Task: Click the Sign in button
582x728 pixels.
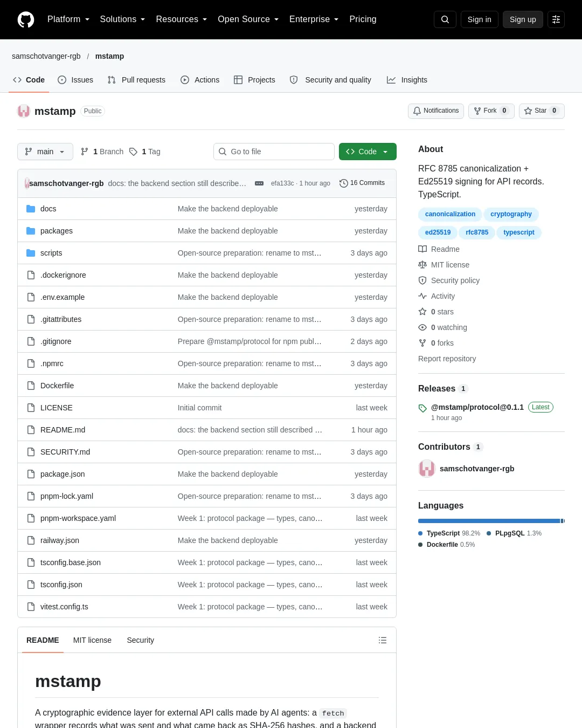Action: [x=479, y=19]
